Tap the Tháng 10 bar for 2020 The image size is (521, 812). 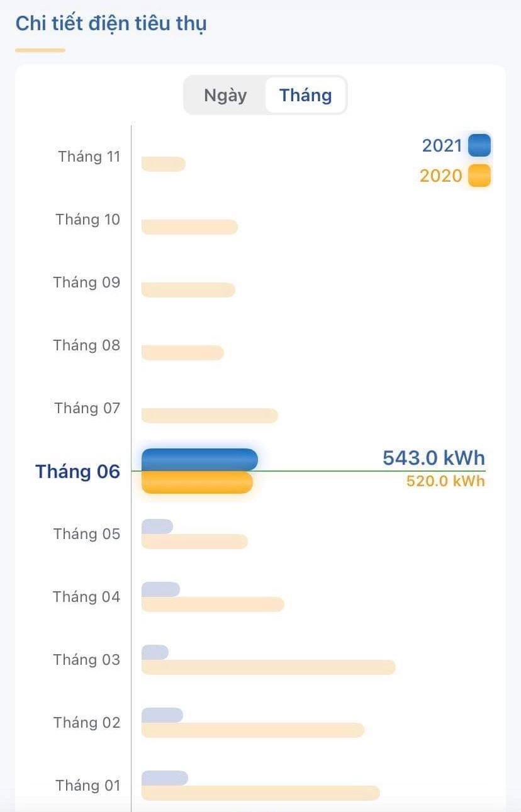click(x=189, y=227)
